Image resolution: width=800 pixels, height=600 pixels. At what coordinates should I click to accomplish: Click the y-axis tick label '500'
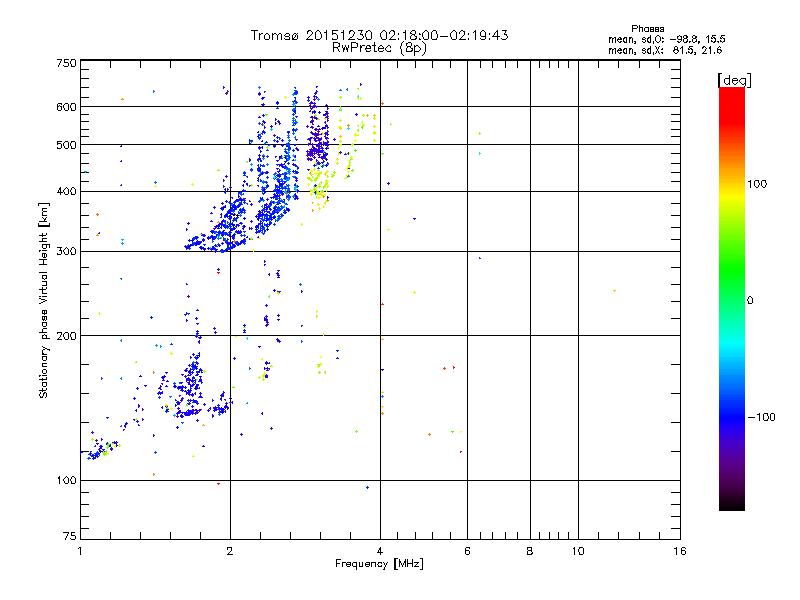[66, 145]
